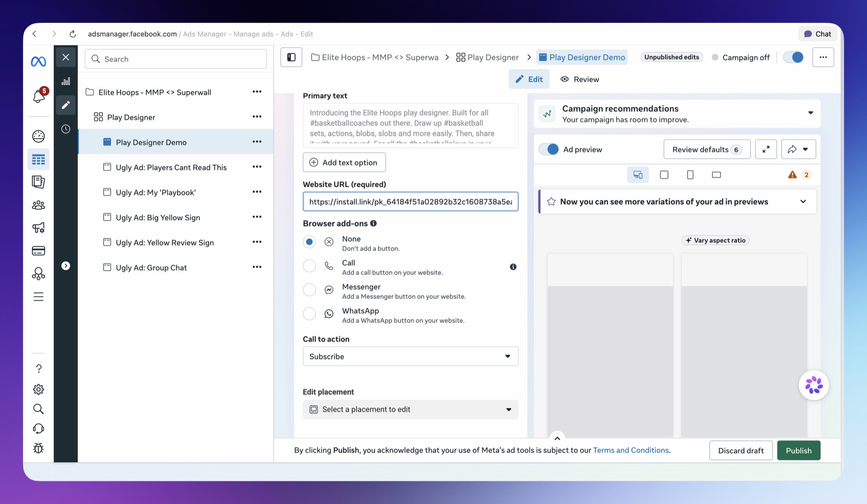Expand the dark panel arrow button
867x504 pixels.
pos(66,266)
